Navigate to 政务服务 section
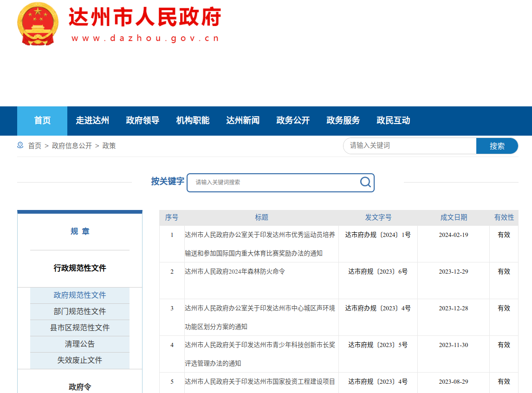The image size is (532, 393). pos(343,121)
